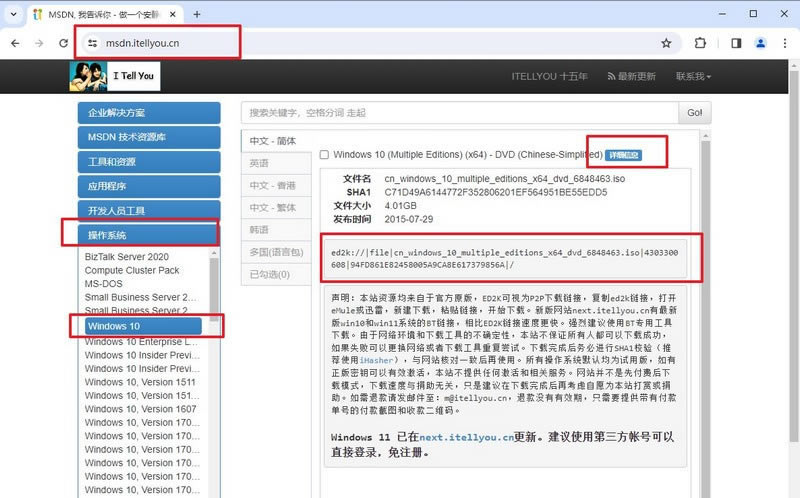The image size is (800, 498).
Task: Expand the 应用程序 category panel
Action: coord(148,186)
